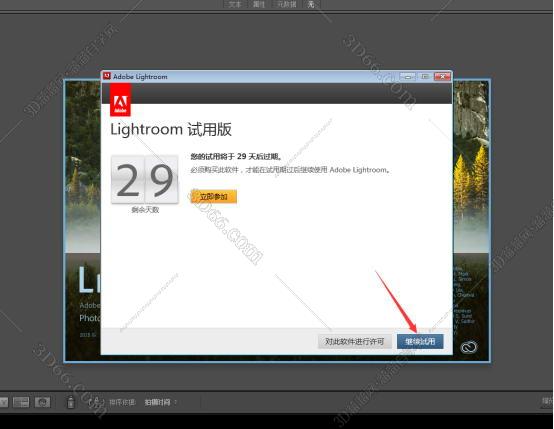Click the 对此软件进行许可 (License This Software) button

coord(354,341)
